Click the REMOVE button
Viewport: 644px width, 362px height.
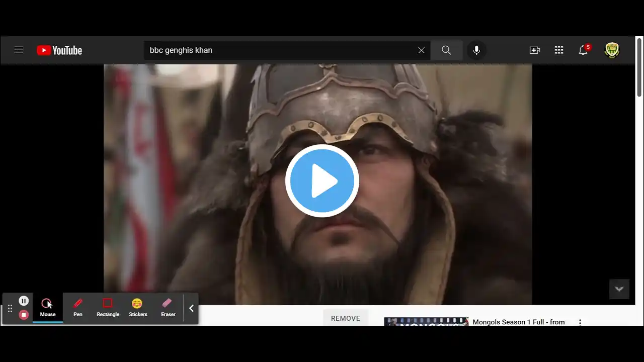pyautogui.click(x=346, y=318)
